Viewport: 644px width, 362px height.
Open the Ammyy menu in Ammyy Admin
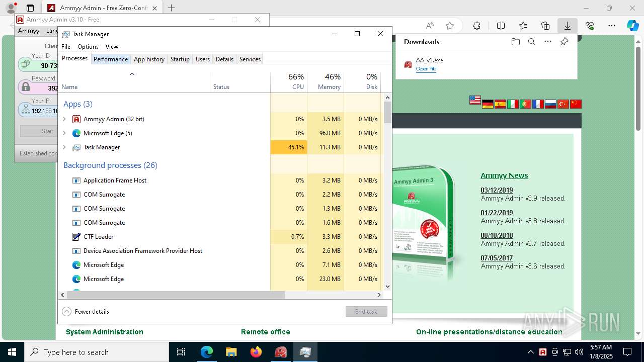29,31
